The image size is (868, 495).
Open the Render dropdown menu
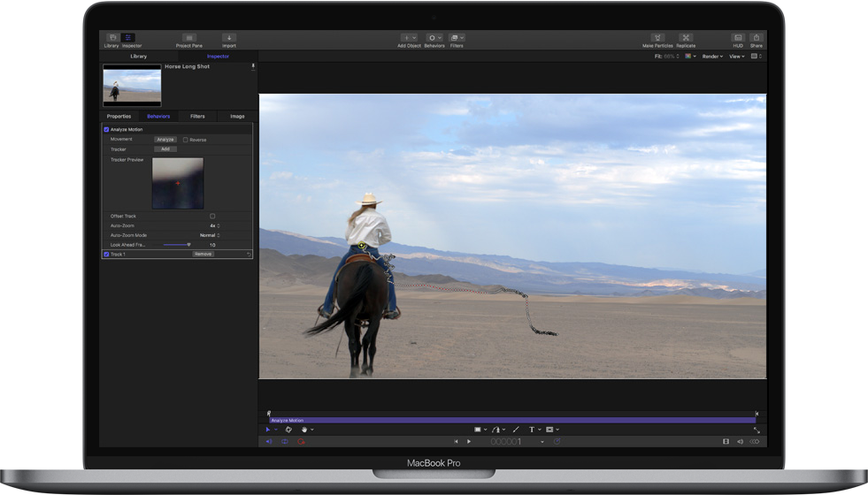pos(712,57)
